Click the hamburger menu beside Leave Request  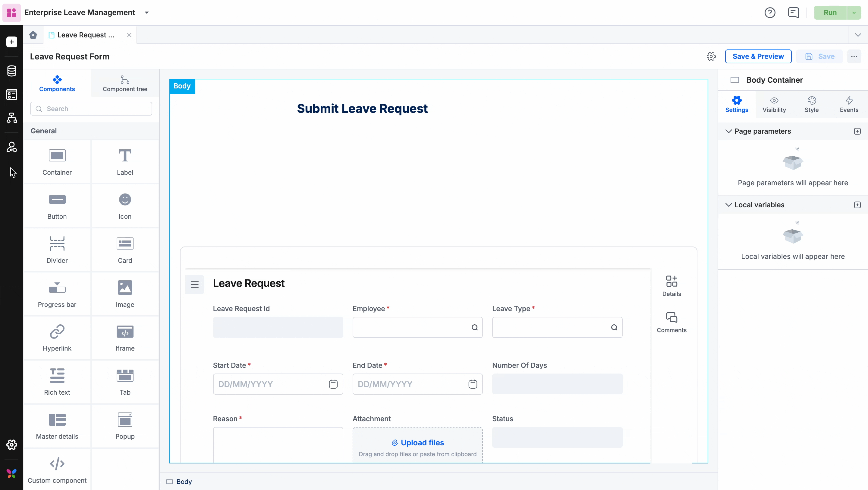coord(194,284)
